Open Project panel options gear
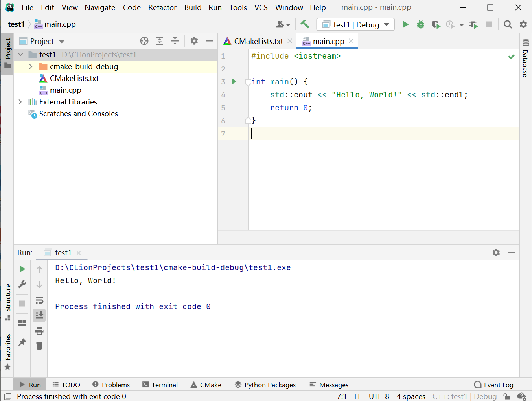Screen dimensions: 532x401 [x=194, y=41]
